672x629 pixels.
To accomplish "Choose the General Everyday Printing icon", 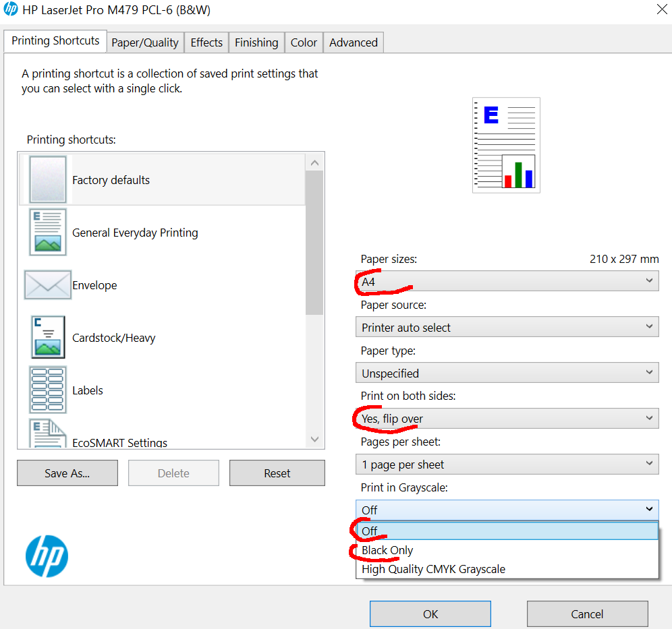I will pos(48,232).
